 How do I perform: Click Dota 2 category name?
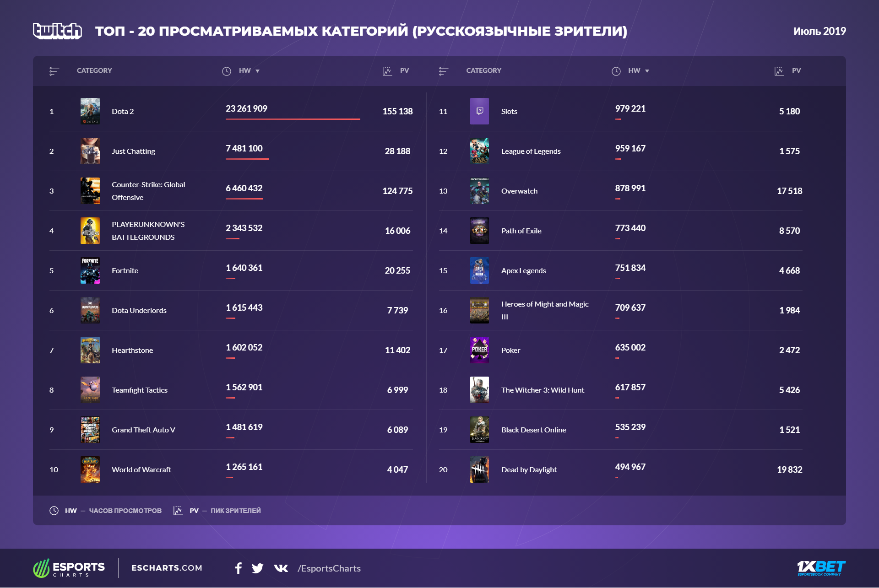point(123,111)
